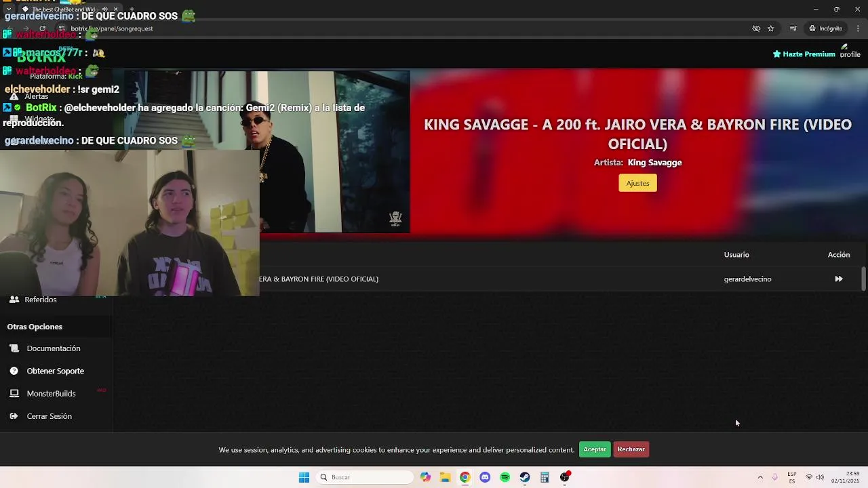Open Referidos in the sidebar

[x=41, y=300]
